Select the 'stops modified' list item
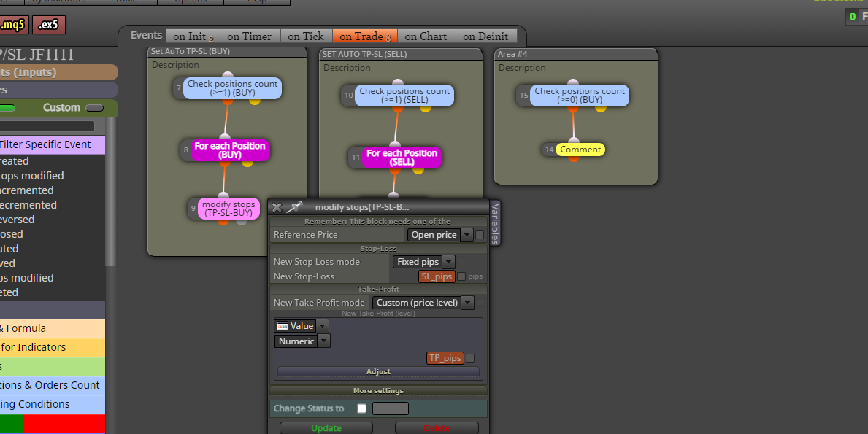Viewport: 868px width, 434px height. tap(32, 176)
